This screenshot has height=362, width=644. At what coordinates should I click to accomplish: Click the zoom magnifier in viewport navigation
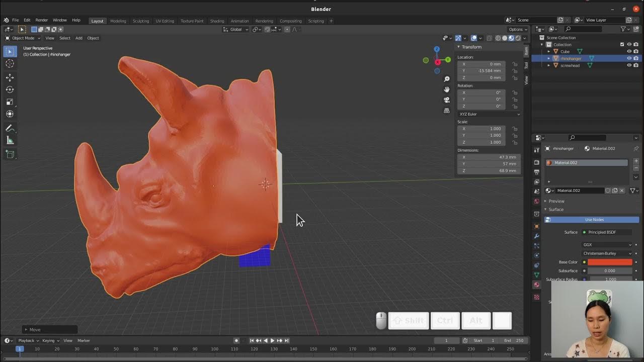[446, 79]
